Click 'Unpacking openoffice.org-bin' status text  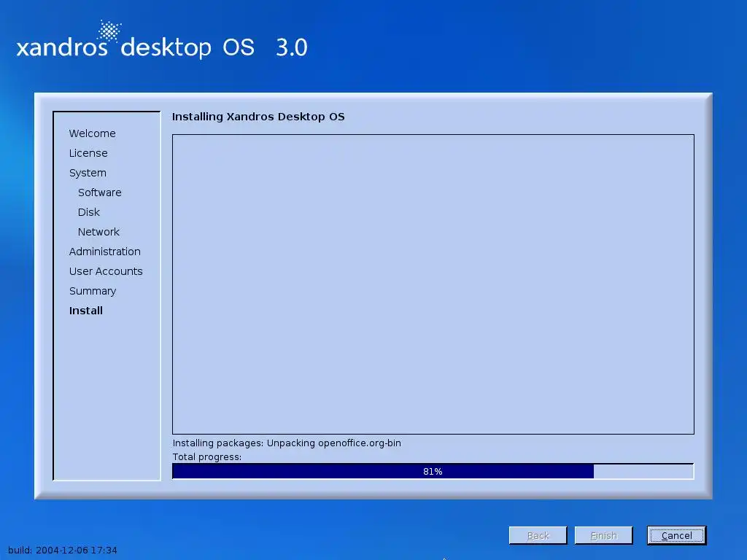click(x=334, y=443)
